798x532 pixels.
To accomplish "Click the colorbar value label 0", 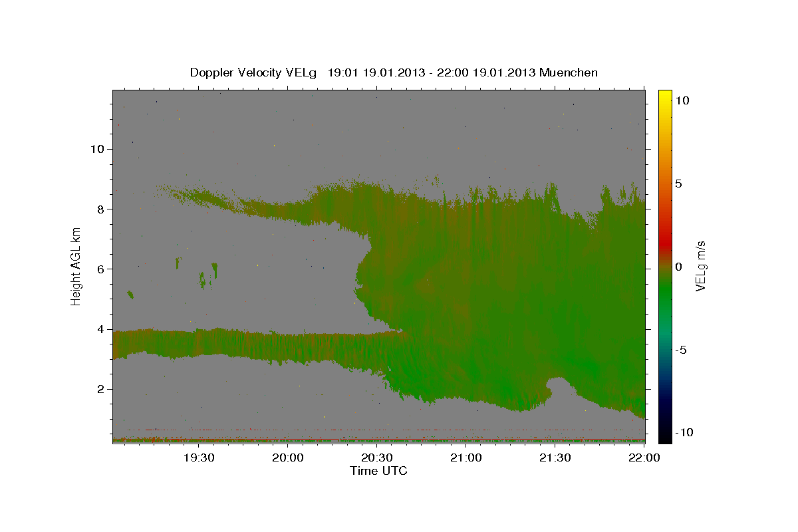I will [x=678, y=266].
